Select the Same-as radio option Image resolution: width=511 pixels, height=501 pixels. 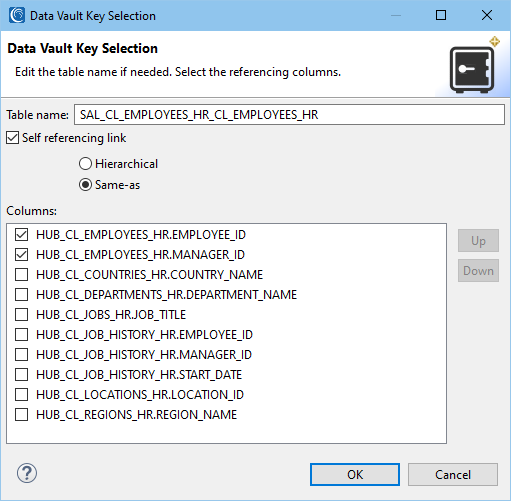(85, 185)
